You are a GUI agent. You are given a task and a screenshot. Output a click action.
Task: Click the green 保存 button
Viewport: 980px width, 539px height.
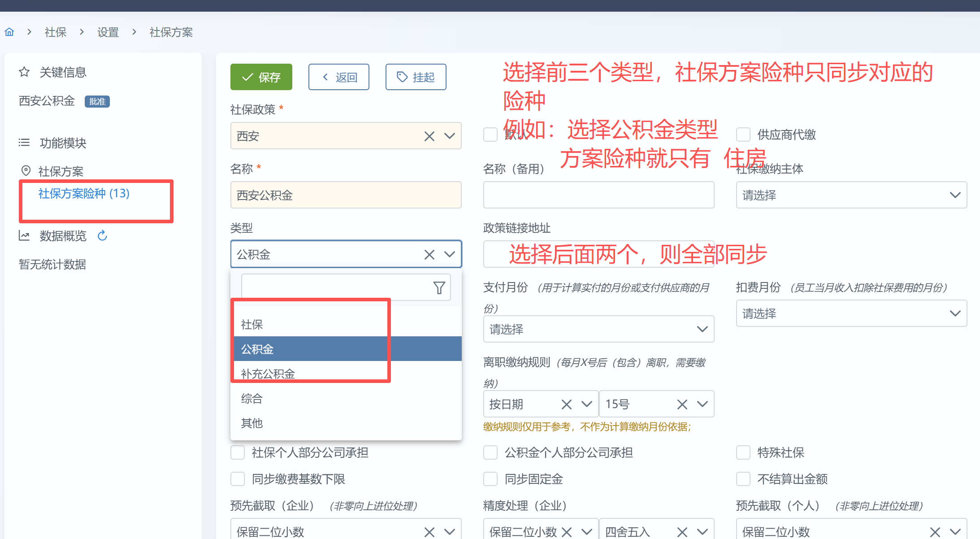(x=261, y=77)
